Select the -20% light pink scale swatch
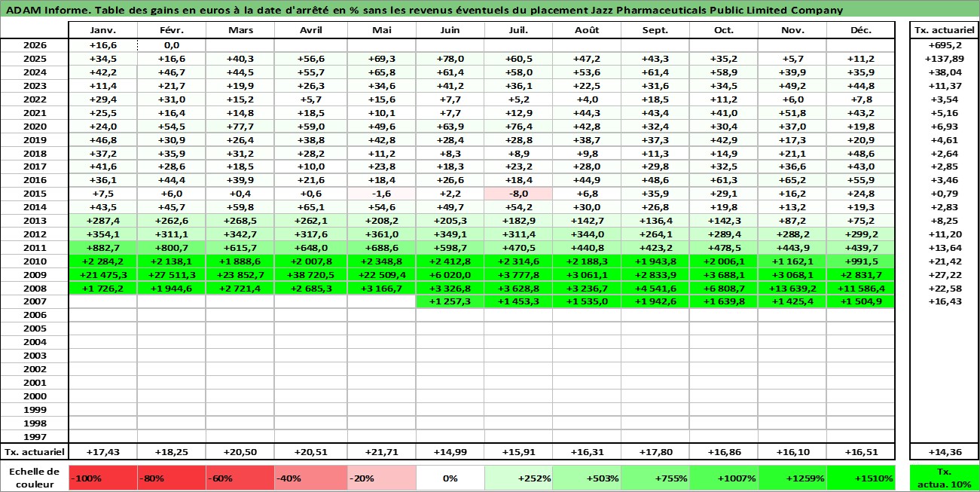Screen dimensions: 980x492 [381, 478]
